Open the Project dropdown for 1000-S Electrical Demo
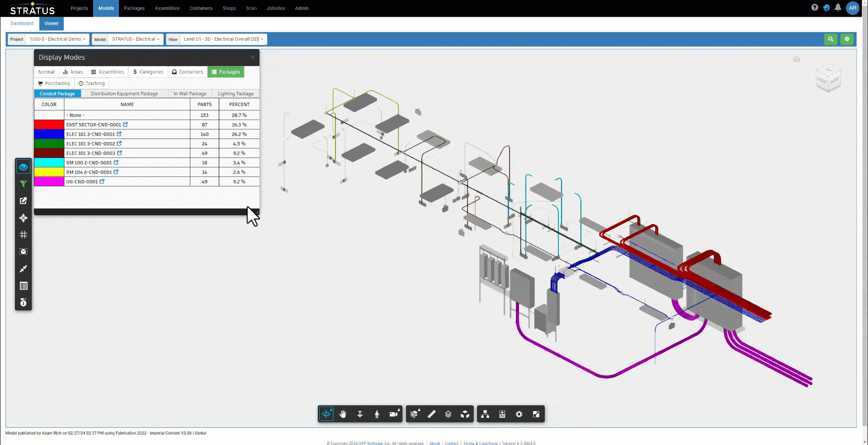This screenshot has height=445, width=868. [57, 39]
